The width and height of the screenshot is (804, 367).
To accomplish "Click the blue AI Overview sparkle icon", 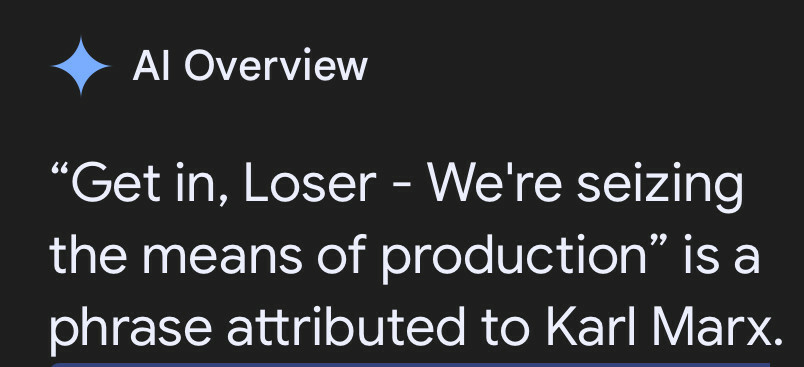I will point(81,66).
